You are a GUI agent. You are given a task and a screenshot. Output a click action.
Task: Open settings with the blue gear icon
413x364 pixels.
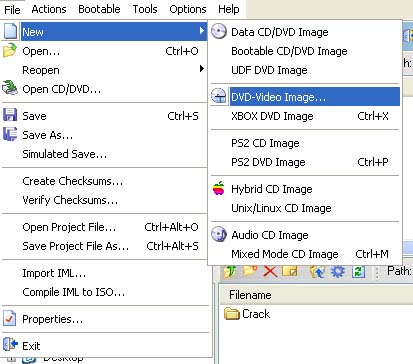click(x=337, y=272)
